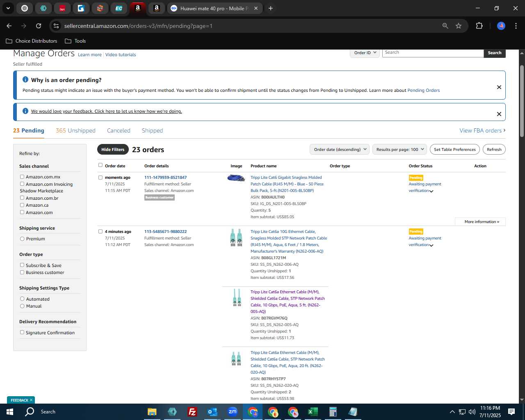Open the Pending orders tab
This screenshot has height=420, width=525.
pos(29,130)
